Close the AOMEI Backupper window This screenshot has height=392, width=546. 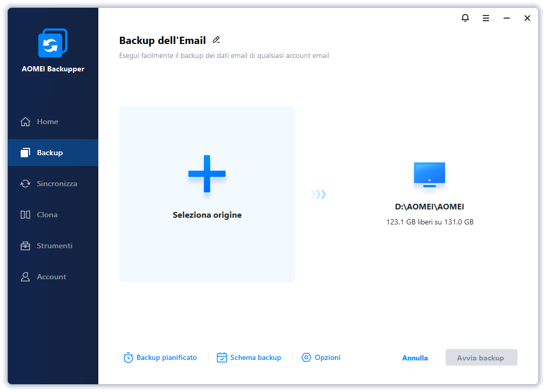[x=527, y=18]
